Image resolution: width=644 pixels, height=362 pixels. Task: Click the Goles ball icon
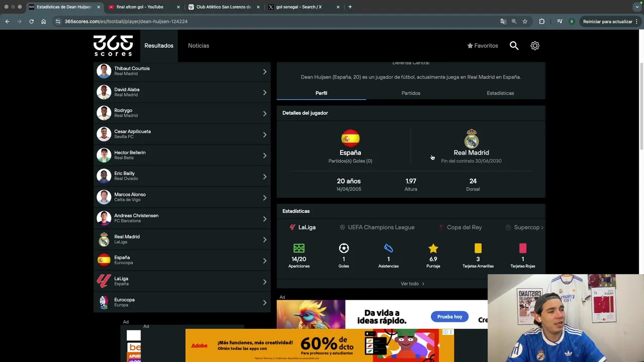point(344,248)
